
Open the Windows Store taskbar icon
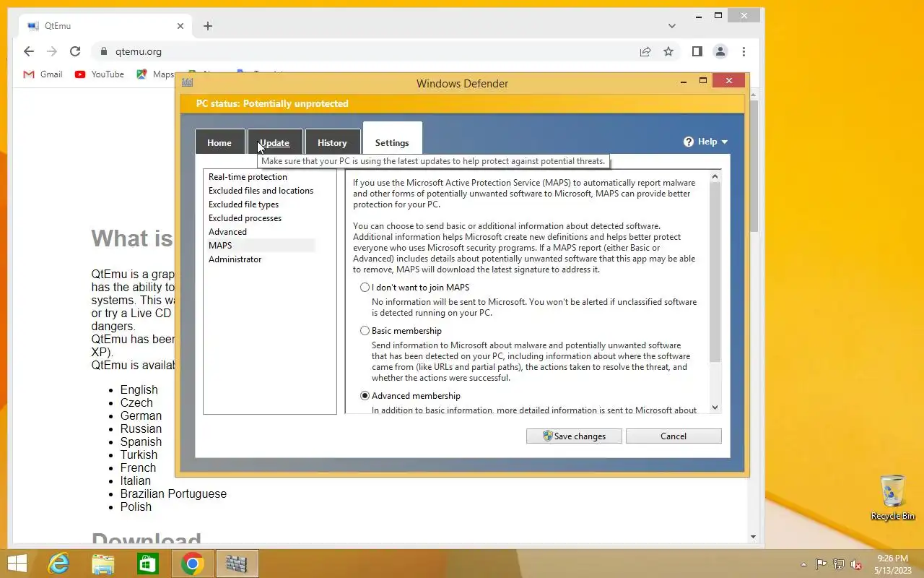(x=147, y=564)
